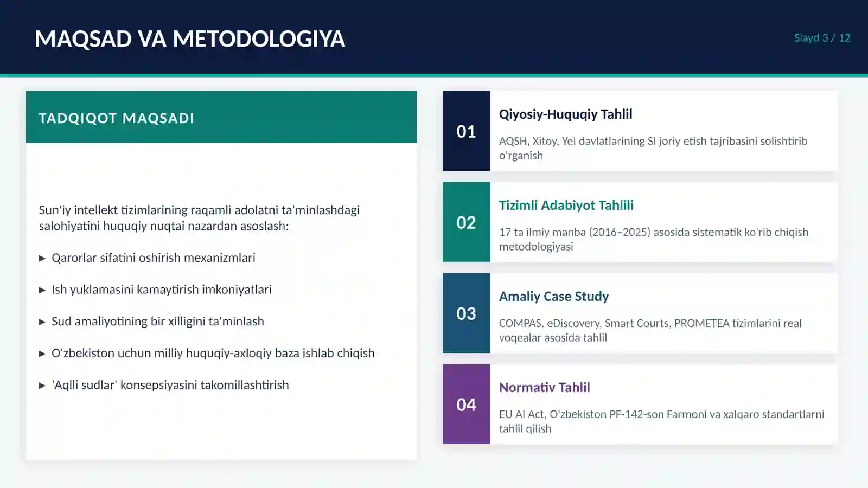Select the Amaliy Case Study heading
The height and width of the screenshot is (488, 868).
pos(554,297)
